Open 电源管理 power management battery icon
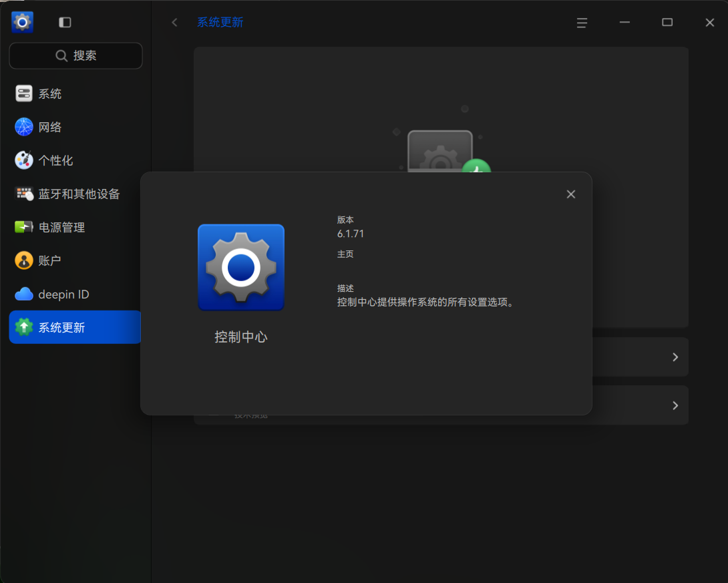 coord(23,227)
